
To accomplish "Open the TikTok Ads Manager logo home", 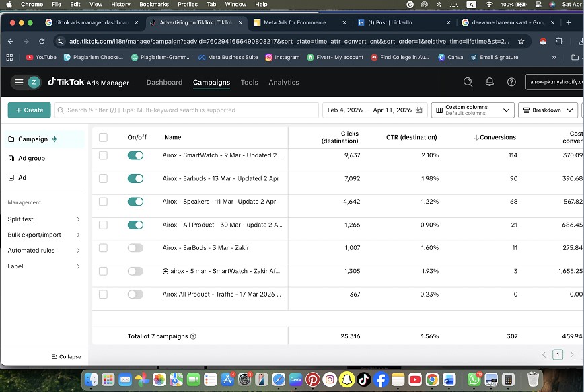I will 88,82.
